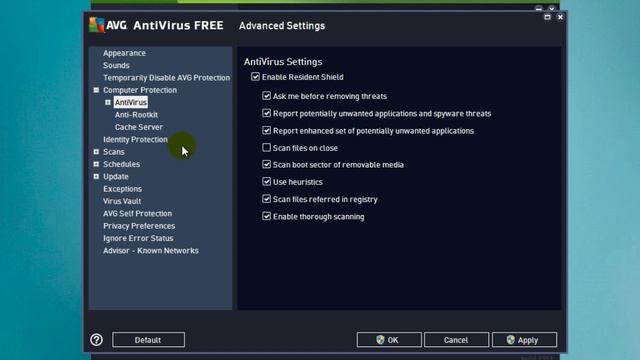Select Identity Protection in the tree
This screenshot has height=360, width=640.
tap(135, 140)
